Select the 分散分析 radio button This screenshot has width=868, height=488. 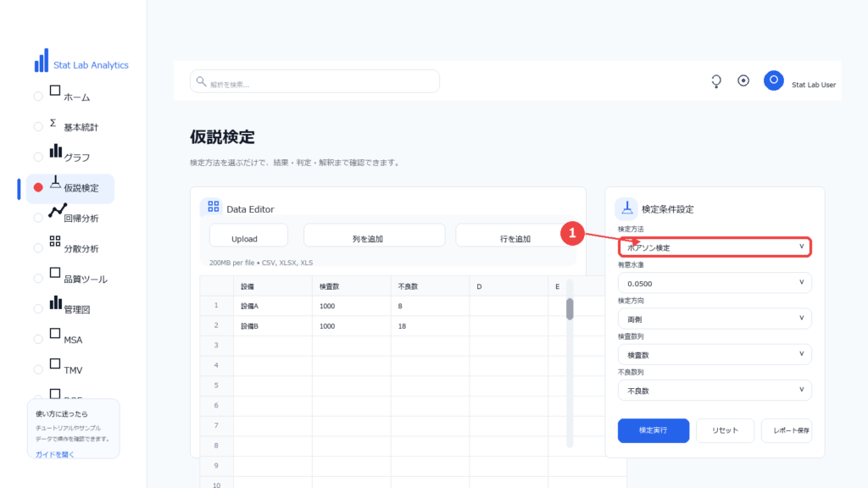coord(38,248)
